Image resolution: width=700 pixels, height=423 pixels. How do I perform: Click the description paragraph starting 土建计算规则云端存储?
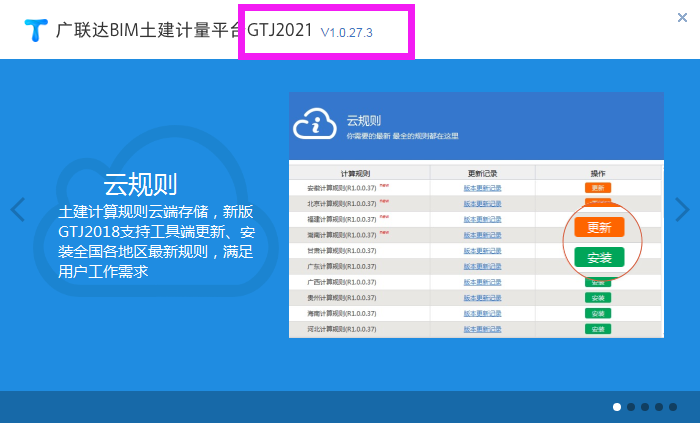(x=156, y=241)
